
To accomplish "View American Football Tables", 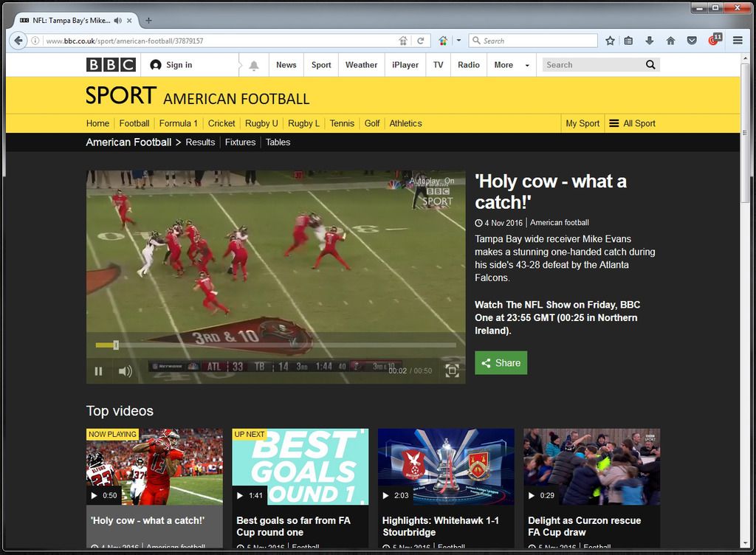I will point(278,142).
